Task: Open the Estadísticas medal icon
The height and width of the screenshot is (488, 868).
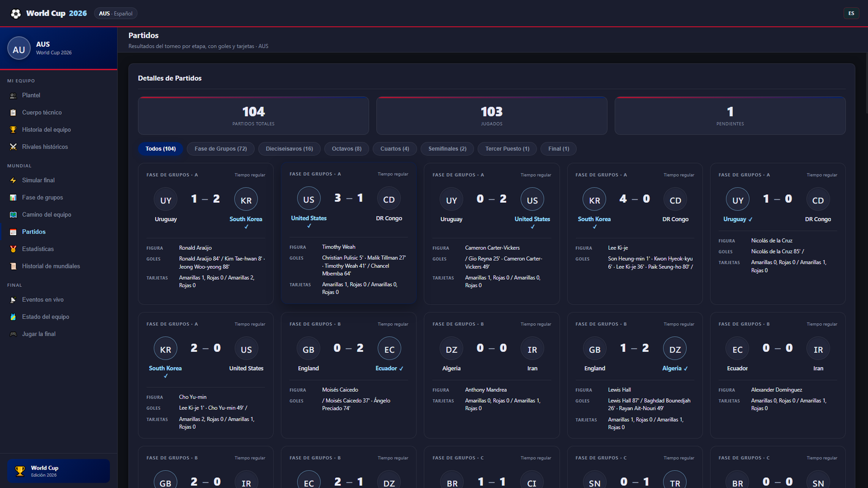Action: (x=13, y=249)
